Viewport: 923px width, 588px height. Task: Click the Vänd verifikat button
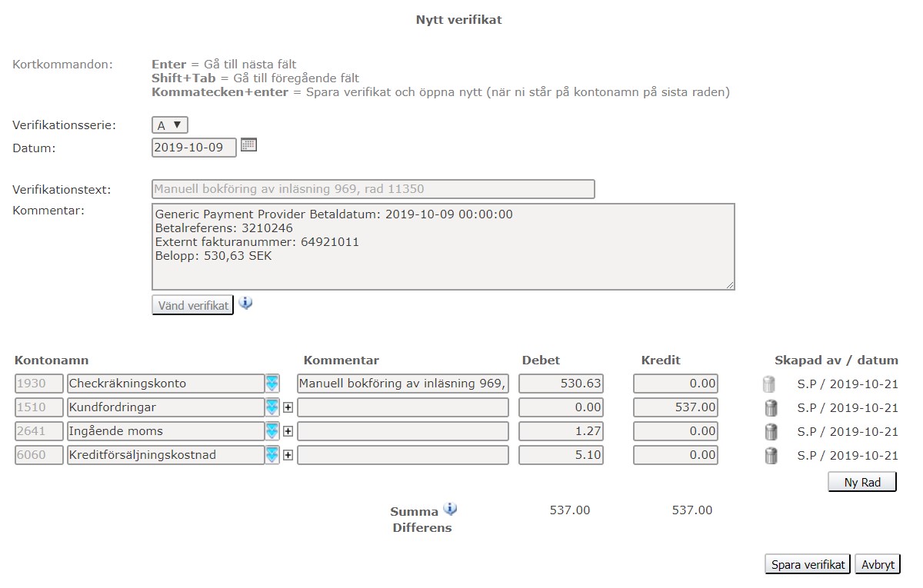192,305
